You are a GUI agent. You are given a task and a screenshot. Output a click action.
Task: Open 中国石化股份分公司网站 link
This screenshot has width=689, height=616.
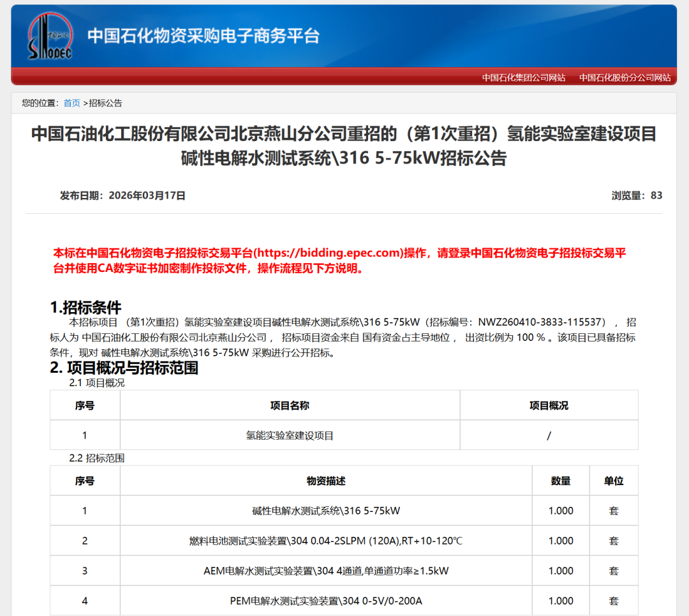pos(624,77)
